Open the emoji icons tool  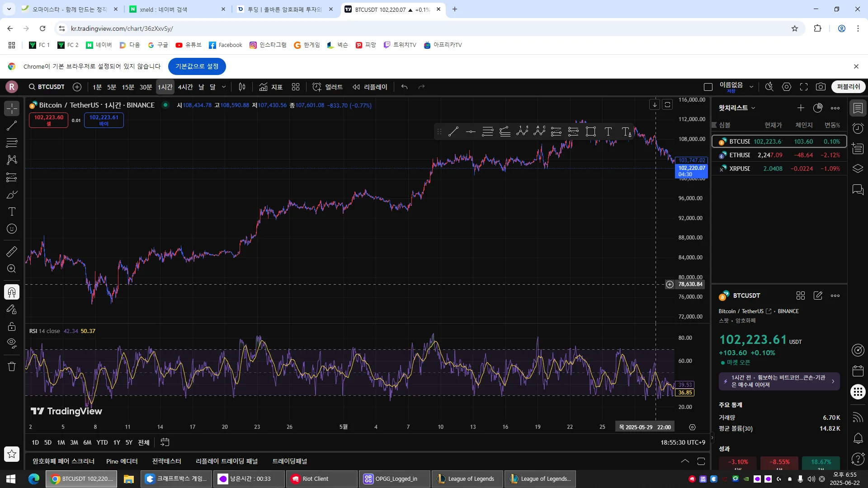tap(12, 229)
